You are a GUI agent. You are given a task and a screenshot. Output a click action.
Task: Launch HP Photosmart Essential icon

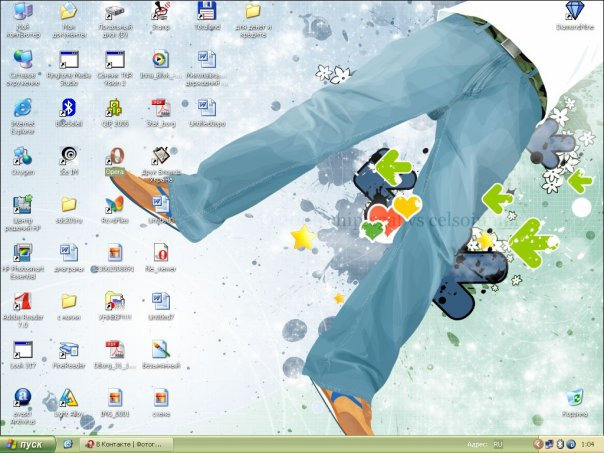[x=23, y=253]
